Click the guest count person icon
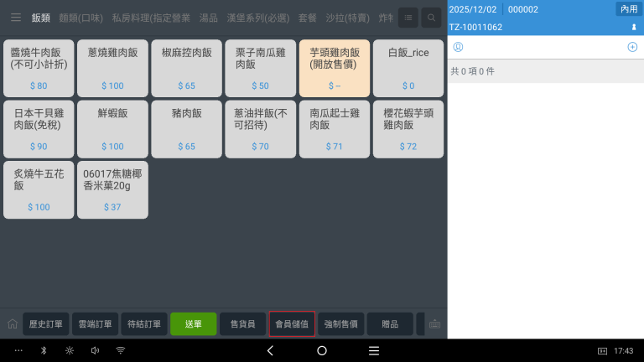This screenshot has width=644, height=362. click(633, 28)
